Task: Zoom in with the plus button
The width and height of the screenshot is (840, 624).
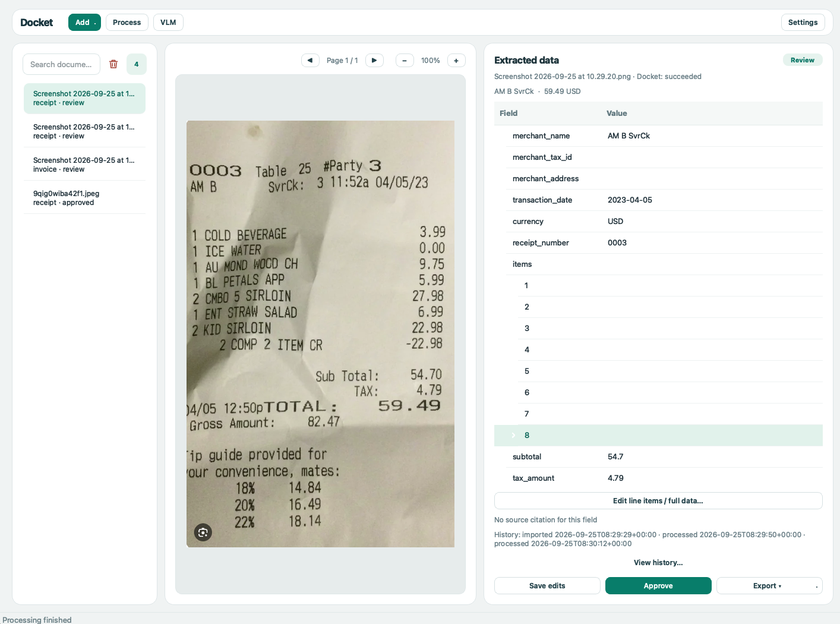Action: pos(456,60)
